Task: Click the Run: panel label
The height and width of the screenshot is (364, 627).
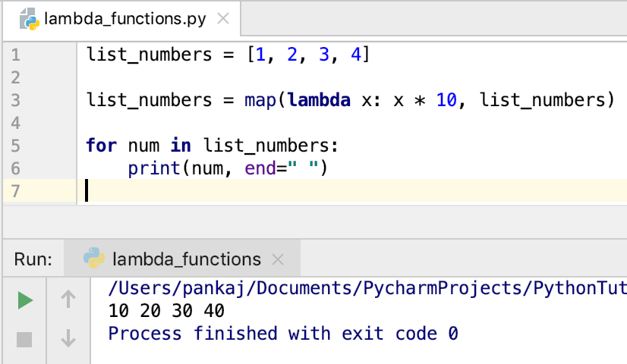Action: pyautogui.click(x=33, y=259)
